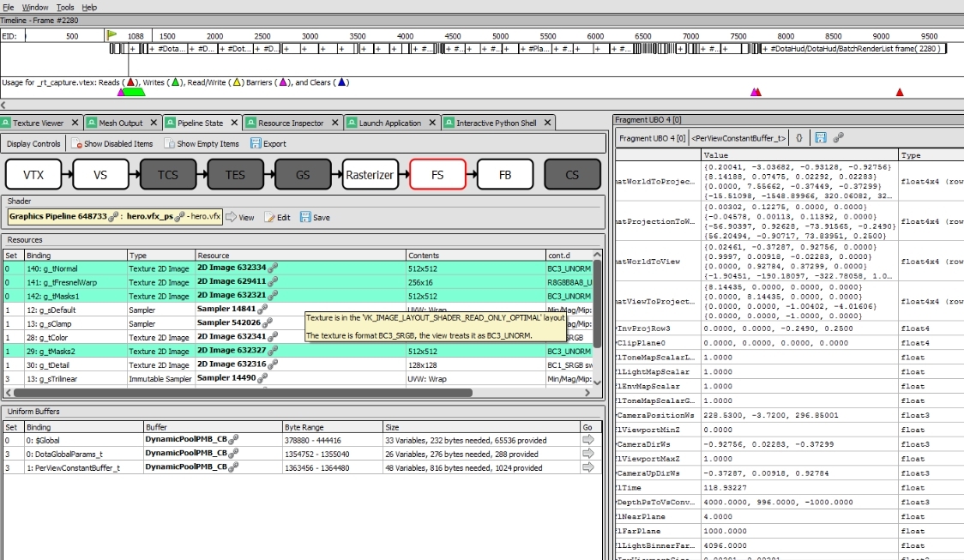This screenshot has height=560, width=964.
Task: Click link icon next to 2D Image 632334
Action: coord(273,268)
